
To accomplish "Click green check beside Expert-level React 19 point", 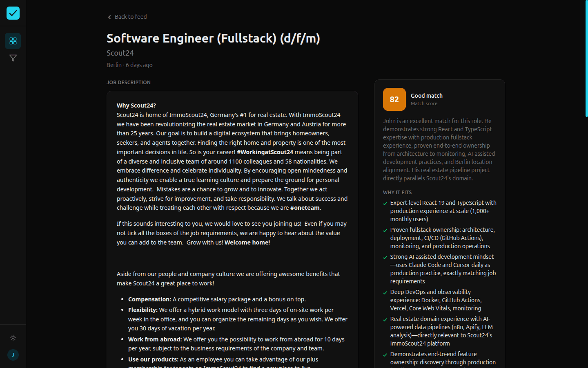I will [384, 203].
